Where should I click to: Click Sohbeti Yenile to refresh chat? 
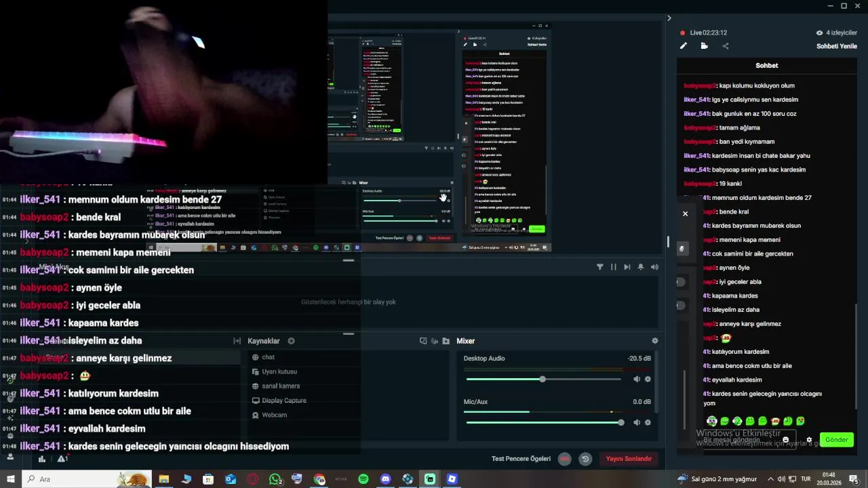[837, 46]
